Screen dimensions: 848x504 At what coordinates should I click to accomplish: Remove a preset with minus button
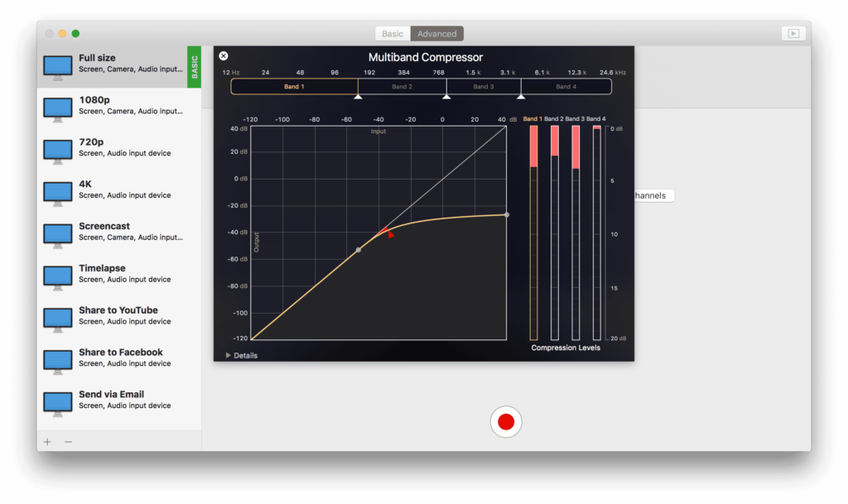pos(68,441)
